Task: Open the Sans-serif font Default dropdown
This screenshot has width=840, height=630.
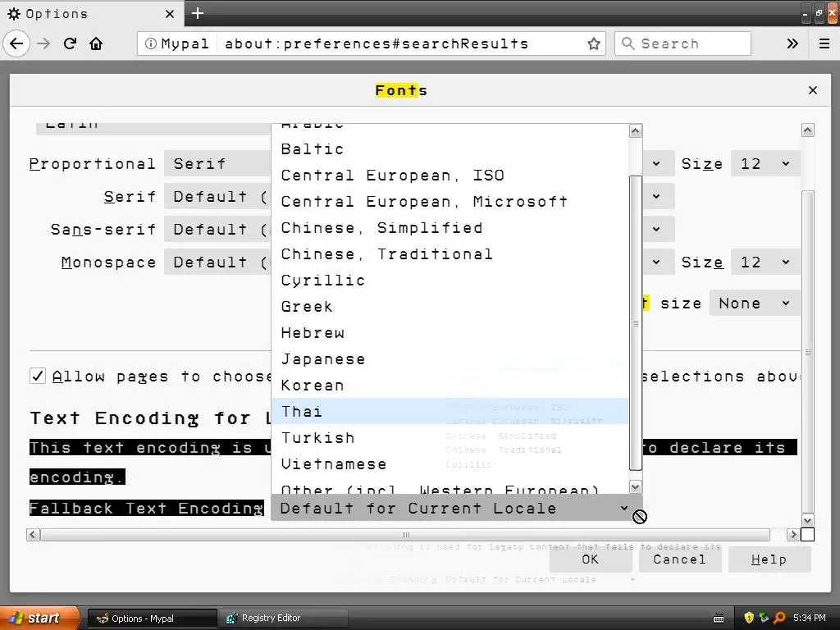Action: pyautogui.click(x=218, y=230)
